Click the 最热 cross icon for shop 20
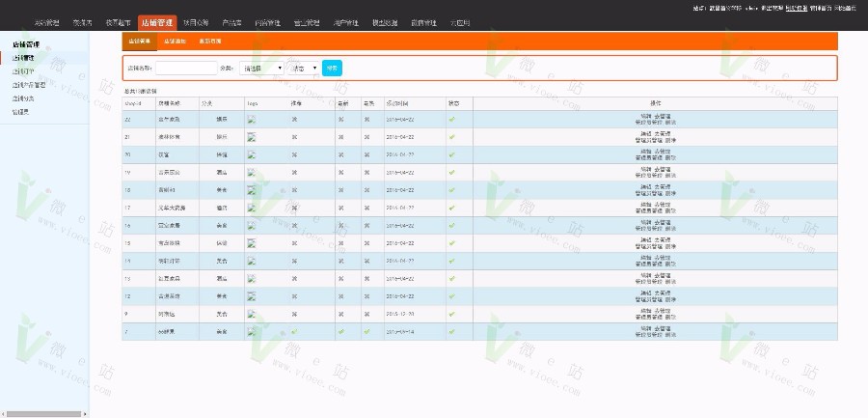868x418 pixels. pos(366,154)
